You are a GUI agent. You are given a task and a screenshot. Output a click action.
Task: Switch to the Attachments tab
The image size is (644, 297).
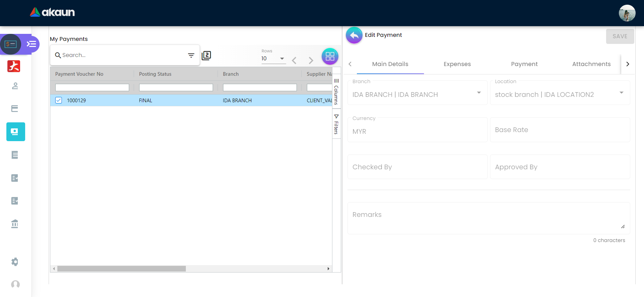tap(591, 64)
